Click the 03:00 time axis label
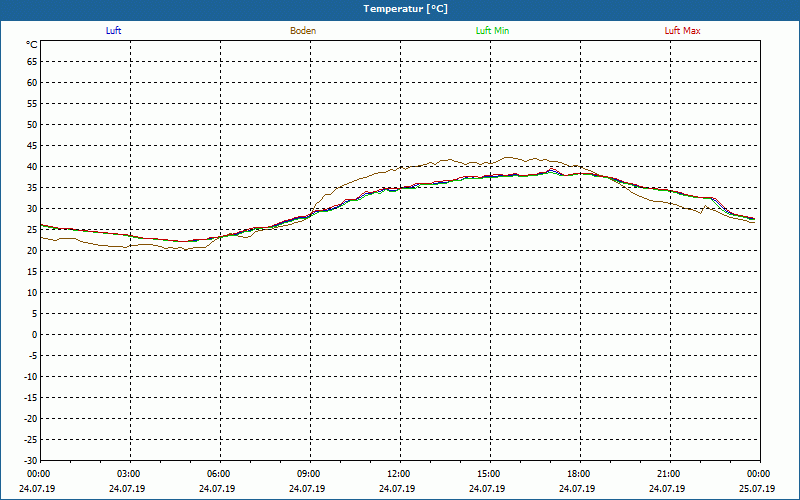This screenshot has width=800, height=500. pos(128,474)
